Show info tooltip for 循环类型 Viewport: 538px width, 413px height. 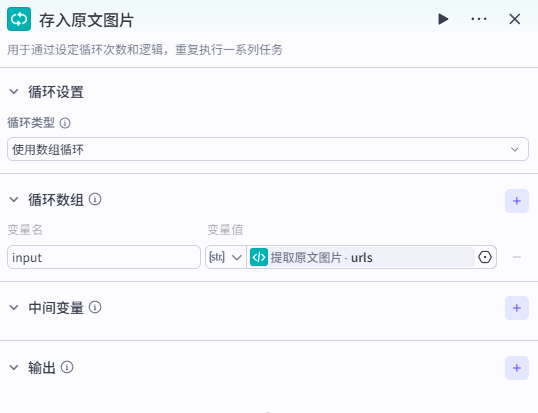(x=65, y=123)
